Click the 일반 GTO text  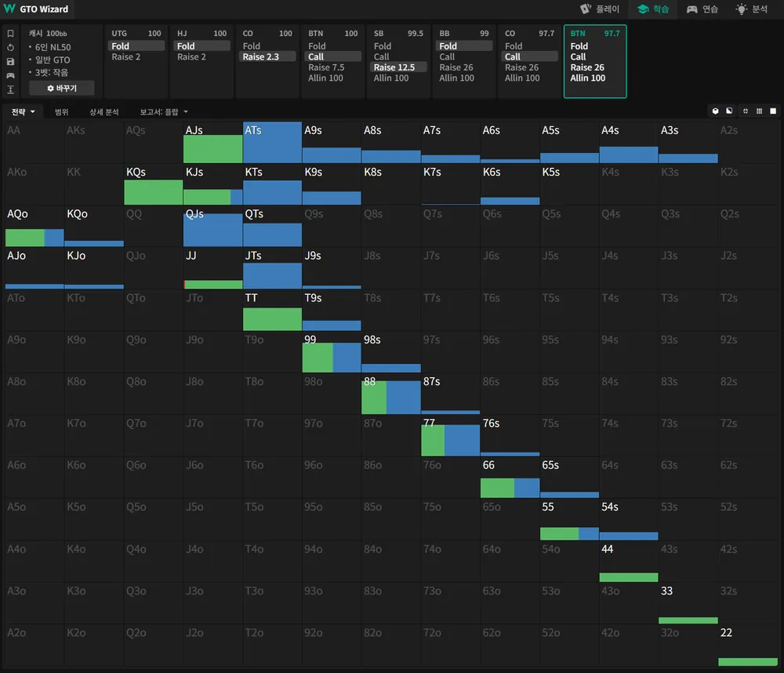[53, 60]
